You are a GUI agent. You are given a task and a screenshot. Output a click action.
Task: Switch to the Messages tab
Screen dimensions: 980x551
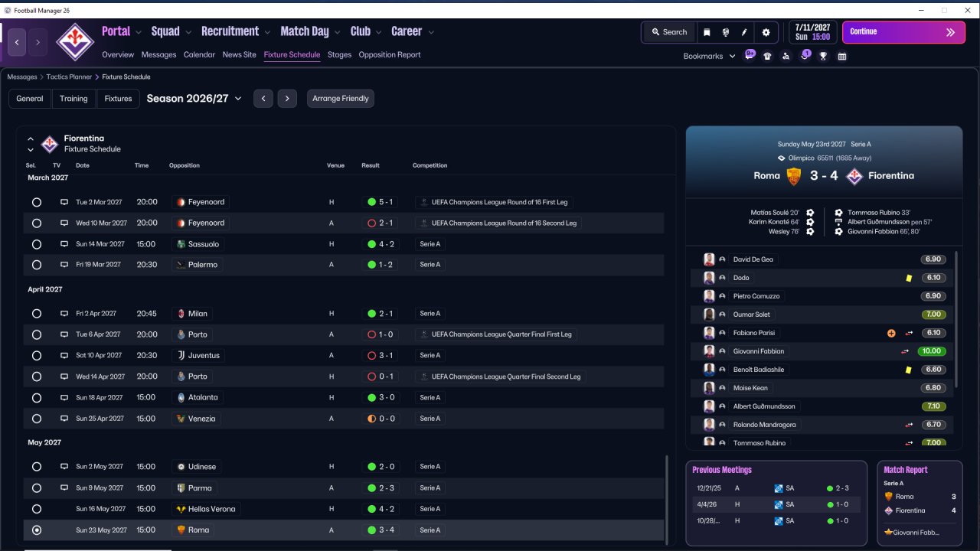pyautogui.click(x=158, y=55)
